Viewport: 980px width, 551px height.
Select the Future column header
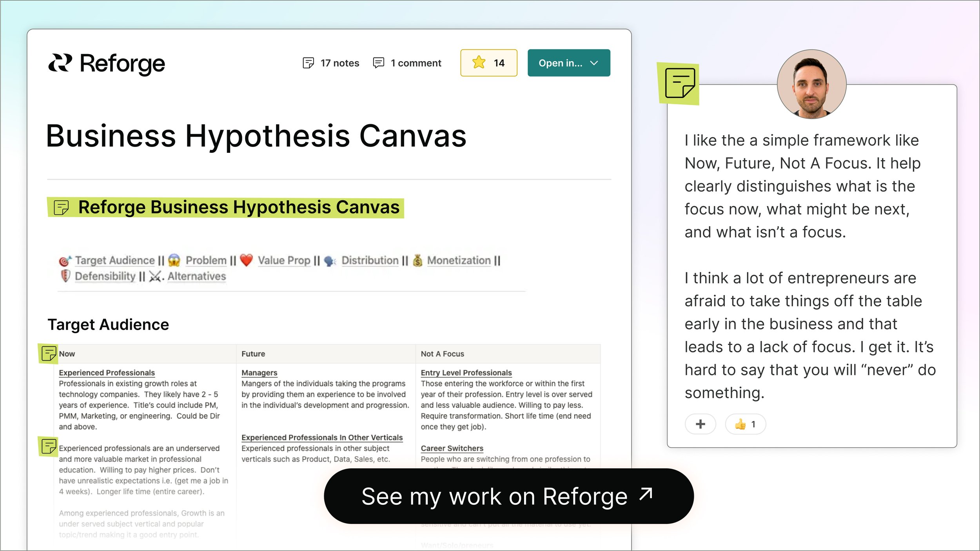[326, 354]
